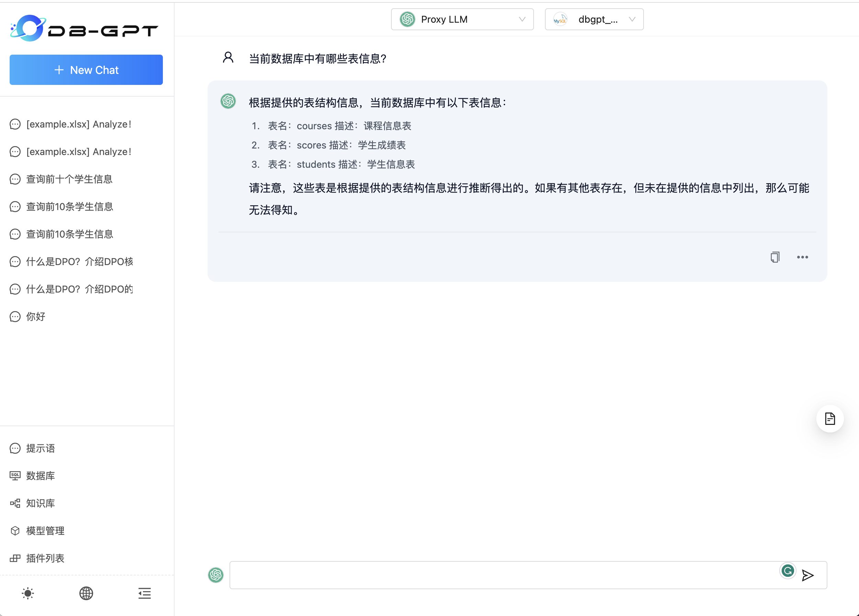Click the globe language switch icon

86,593
